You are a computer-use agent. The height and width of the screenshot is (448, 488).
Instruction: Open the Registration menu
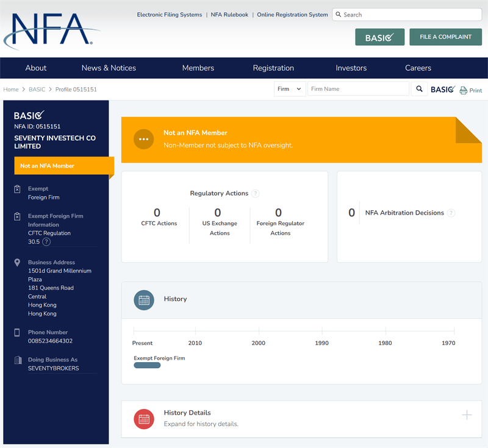273,68
